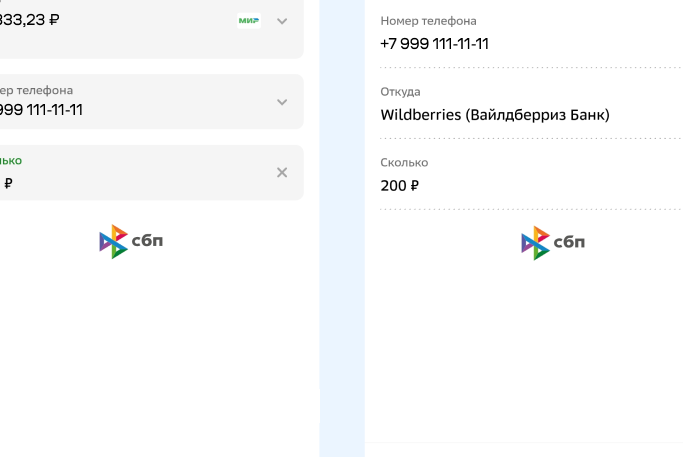Click the 'Номер телефона' label on right
This screenshot has height=457, width=683.
click(428, 21)
